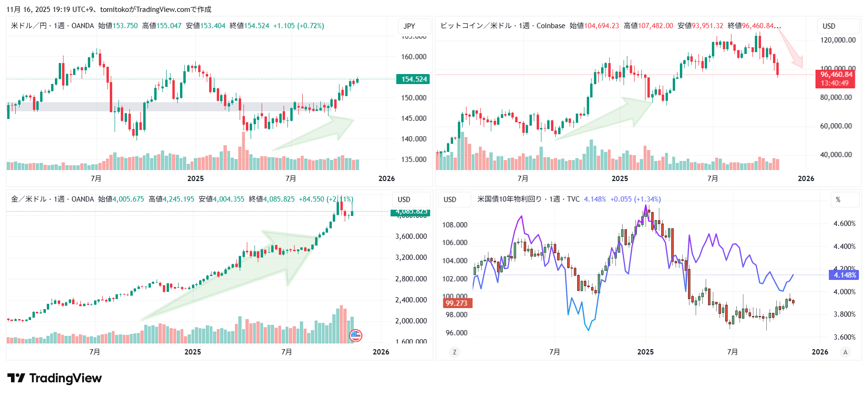This screenshot has height=396, width=868.
Task: Open the USD currency selector on Bitcoin chart
Action: [829, 26]
